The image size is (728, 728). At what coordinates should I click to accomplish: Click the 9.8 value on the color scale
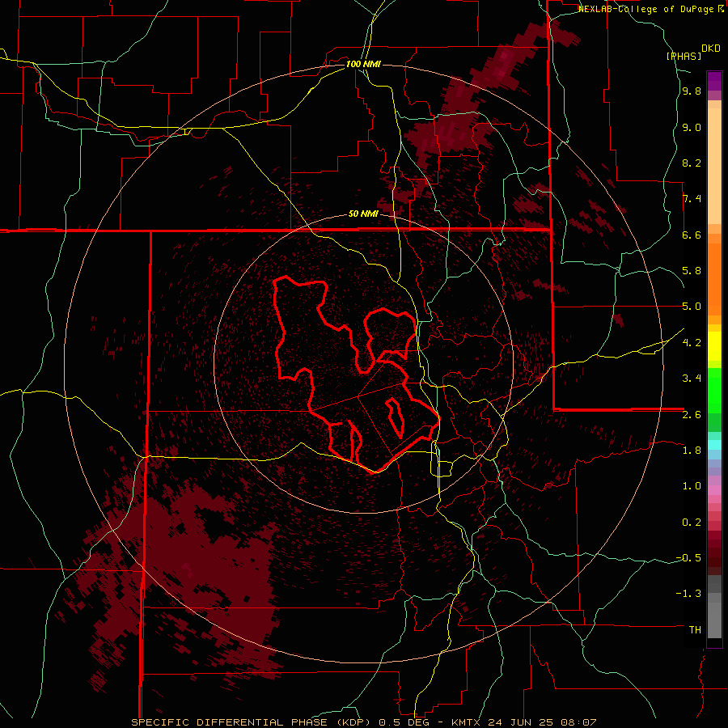pos(692,91)
